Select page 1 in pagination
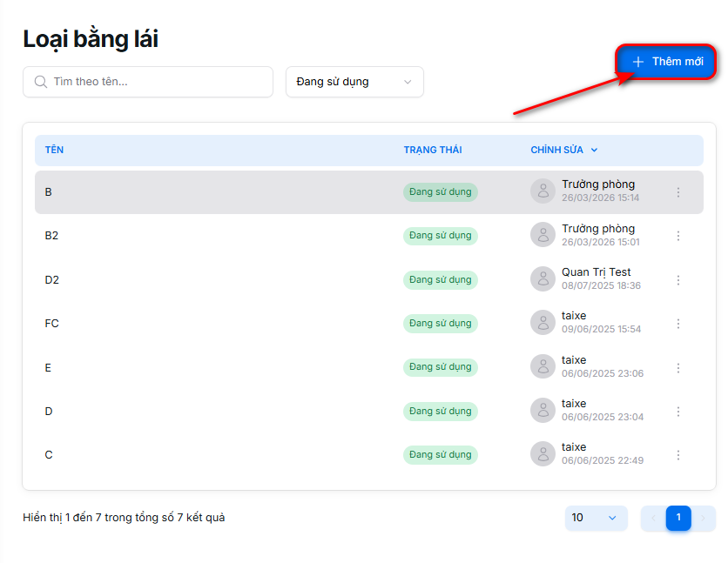Screen dimensions: 728x563 pyautogui.click(x=678, y=518)
